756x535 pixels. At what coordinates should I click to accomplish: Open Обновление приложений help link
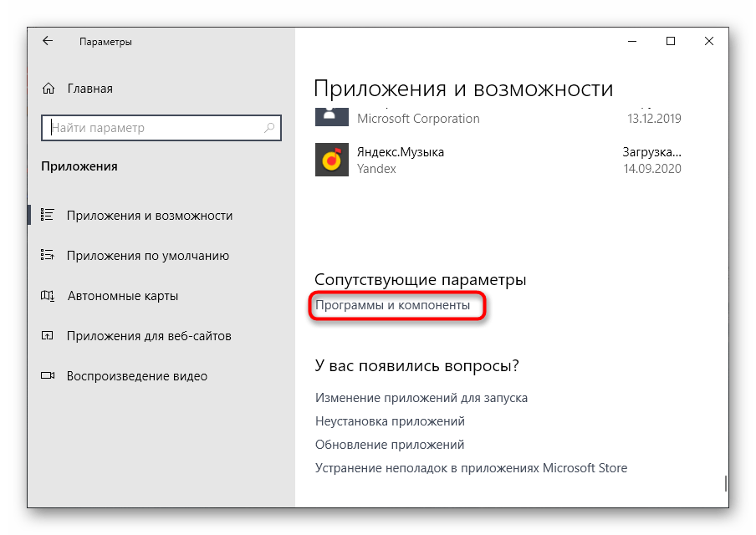390,445
